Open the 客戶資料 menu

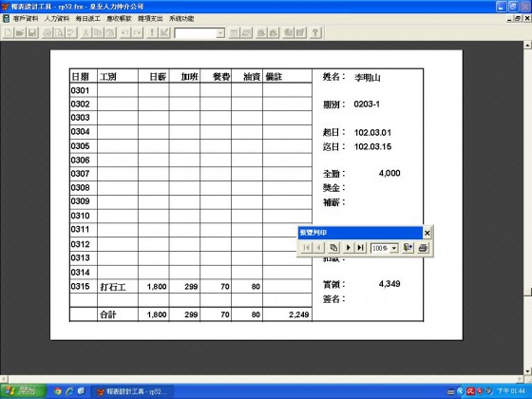26,19
